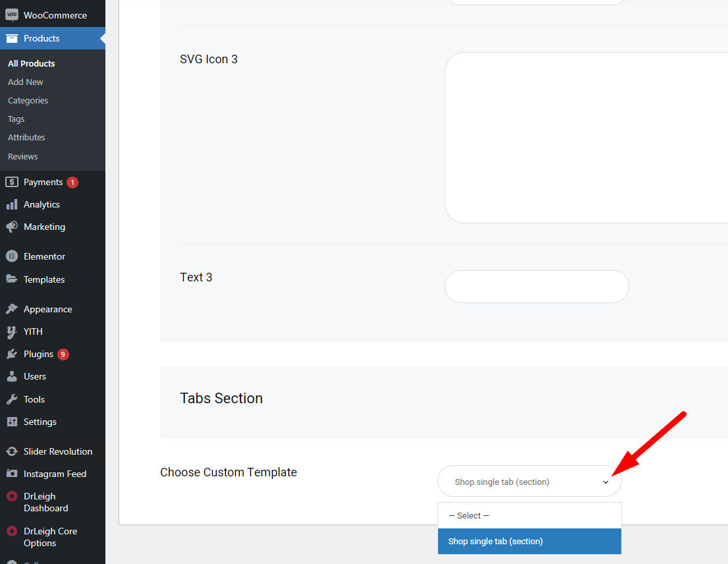Click the Instagram Feed camera icon

[12, 474]
